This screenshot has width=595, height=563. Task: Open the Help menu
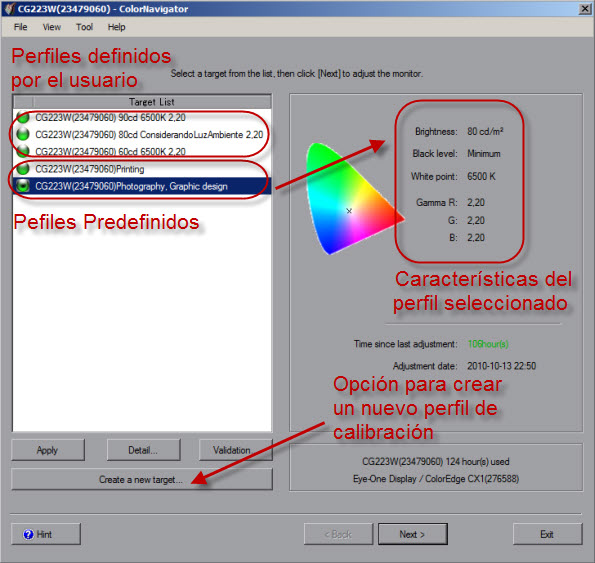(116, 27)
